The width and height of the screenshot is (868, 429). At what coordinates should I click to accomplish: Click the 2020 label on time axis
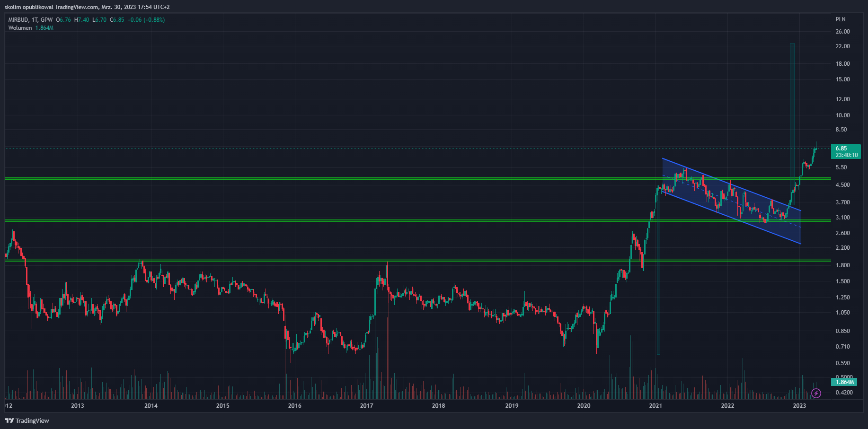(584, 406)
